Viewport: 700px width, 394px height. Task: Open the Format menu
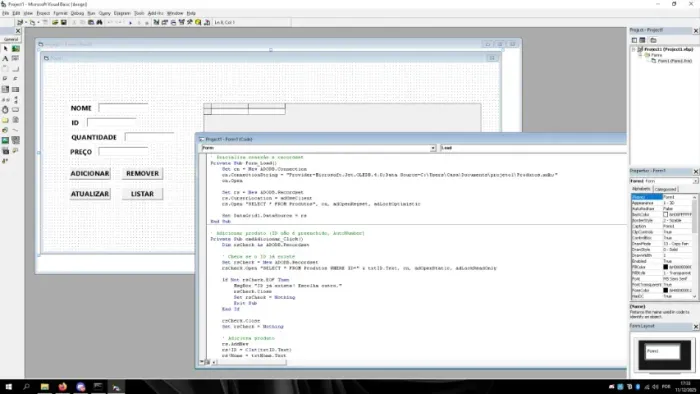click(60, 13)
